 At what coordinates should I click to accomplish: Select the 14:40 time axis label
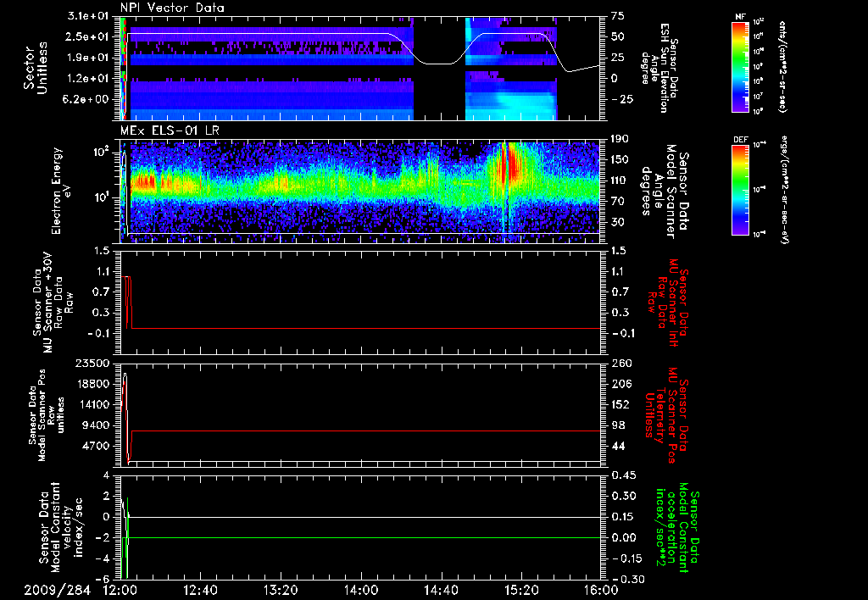440,590
